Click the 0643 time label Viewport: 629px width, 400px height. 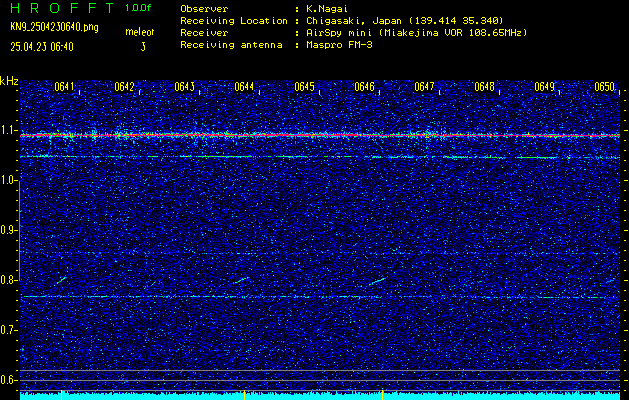pos(185,87)
